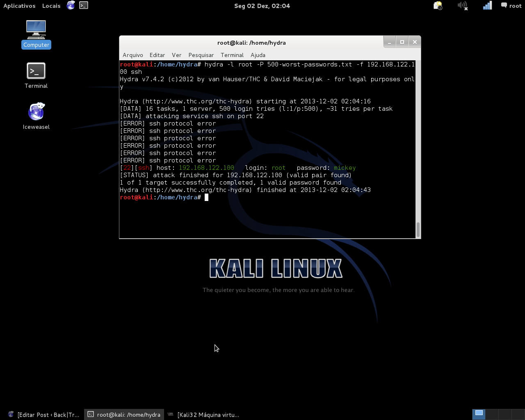The image size is (525, 420).
Task: Close the terminal window
Action: pyautogui.click(x=415, y=42)
